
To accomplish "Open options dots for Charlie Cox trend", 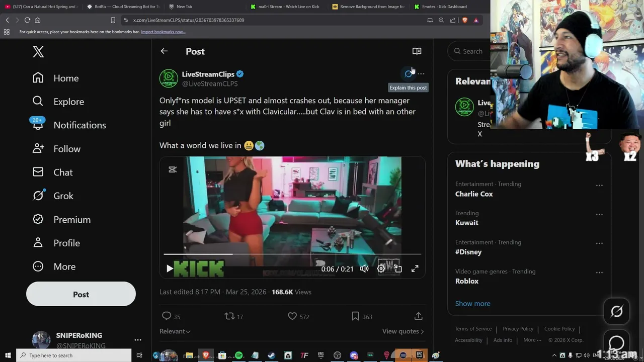I will pos(599,185).
